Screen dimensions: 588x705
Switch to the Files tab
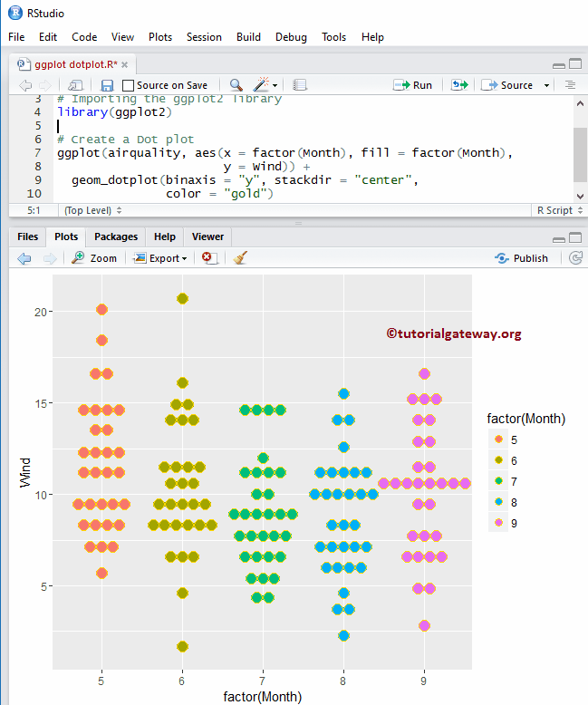coord(27,237)
